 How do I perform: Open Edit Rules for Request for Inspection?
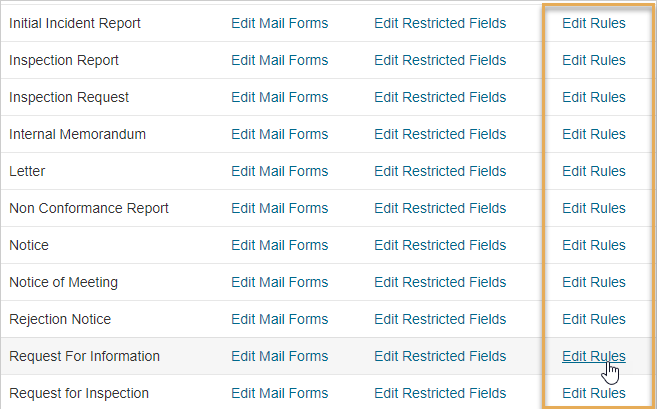click(594, 393)
